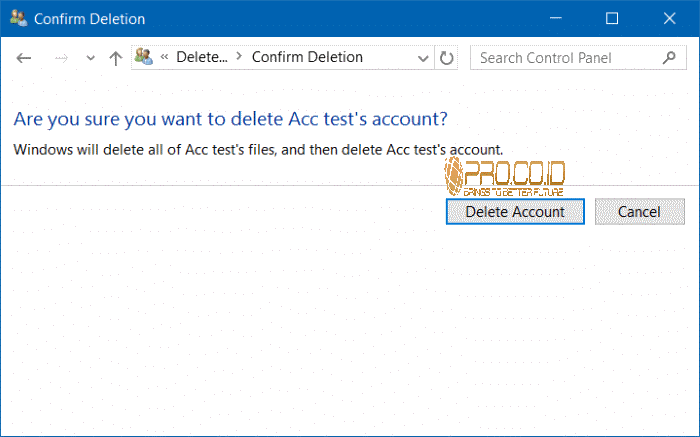Click the title bar user accounts icon
Image resolution: width=700 pixels, height=437 pixels.
coord(18,18)
